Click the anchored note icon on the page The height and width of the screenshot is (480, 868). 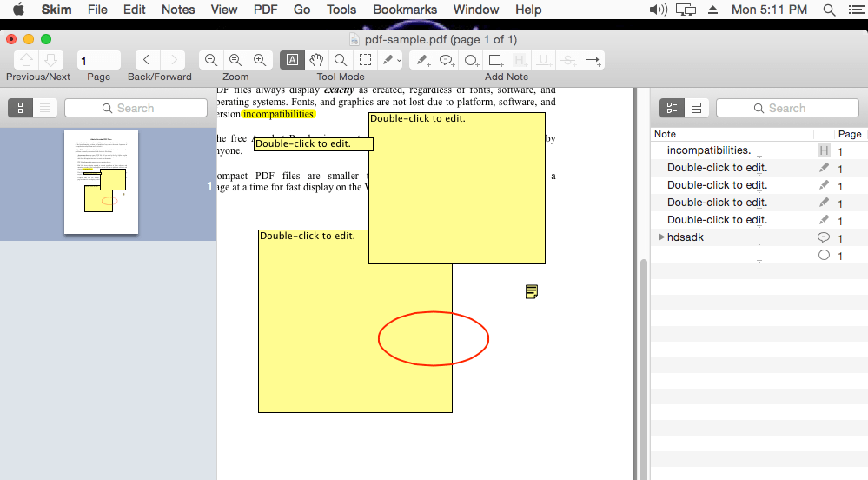pos(532,291)
